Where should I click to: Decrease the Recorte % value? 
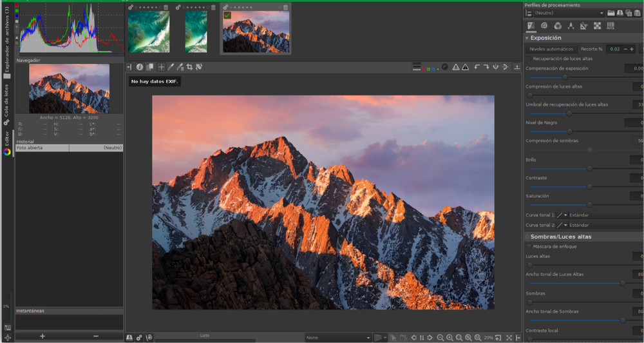[625, 49]
